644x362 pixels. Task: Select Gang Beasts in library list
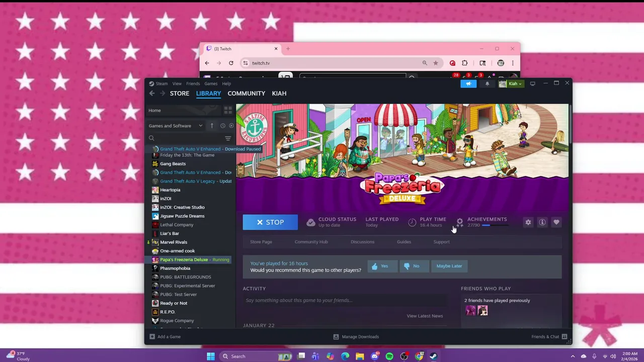click(x=173, y=164)
